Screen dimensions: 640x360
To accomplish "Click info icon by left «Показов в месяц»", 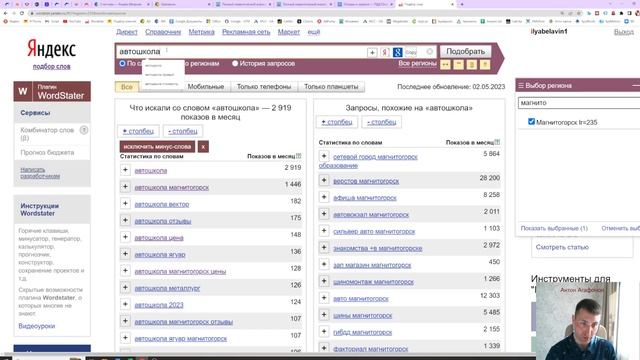I will (299, 156).
